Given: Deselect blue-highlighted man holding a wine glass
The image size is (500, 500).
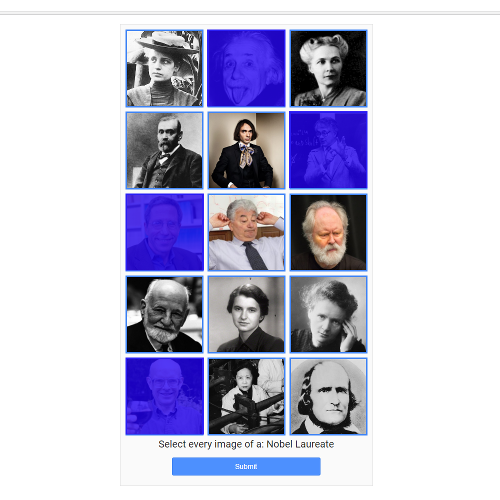Looking at the screenshot, I should [x=164, y=396].
